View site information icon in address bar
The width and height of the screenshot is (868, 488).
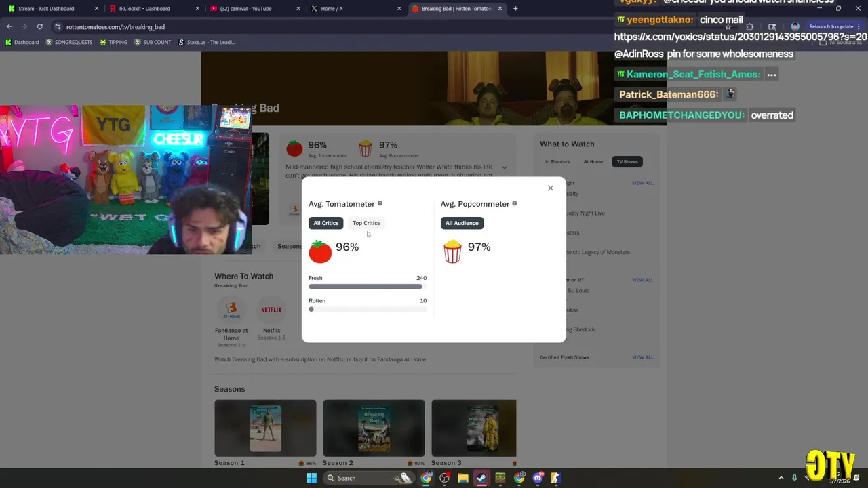pos(58,26)
